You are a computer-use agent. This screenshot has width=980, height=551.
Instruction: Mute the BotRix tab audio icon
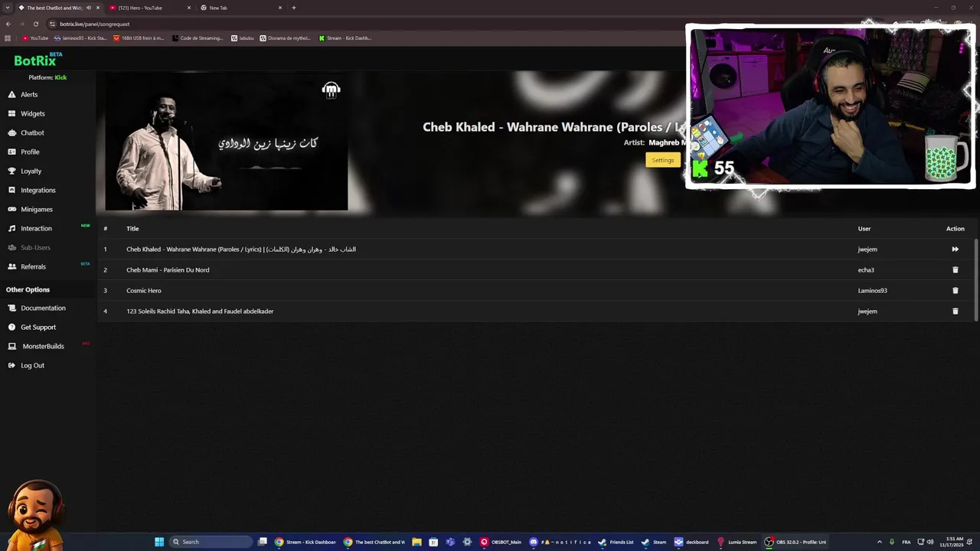(x=89, y=8)
